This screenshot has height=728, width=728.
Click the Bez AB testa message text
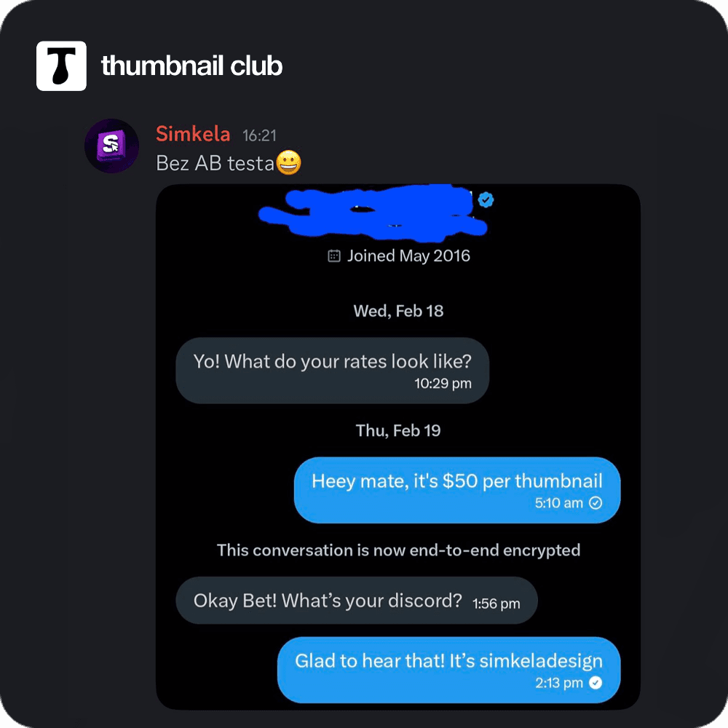coord(215,163)
